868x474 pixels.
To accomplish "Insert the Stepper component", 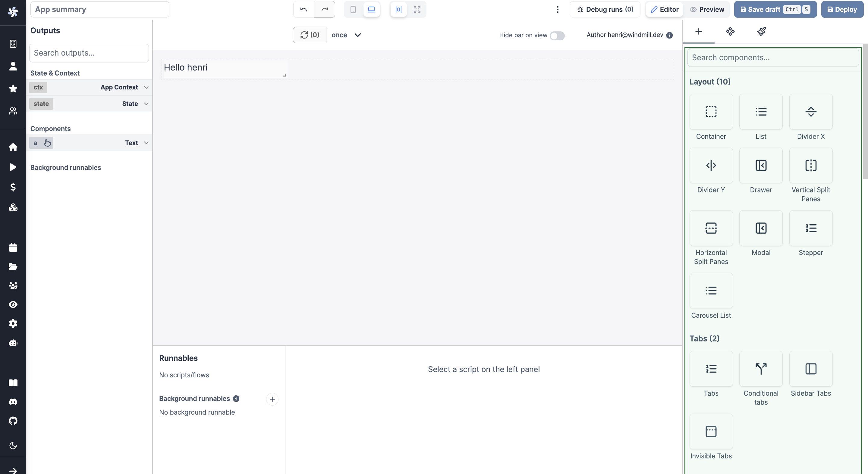I will tap(811, 228).
